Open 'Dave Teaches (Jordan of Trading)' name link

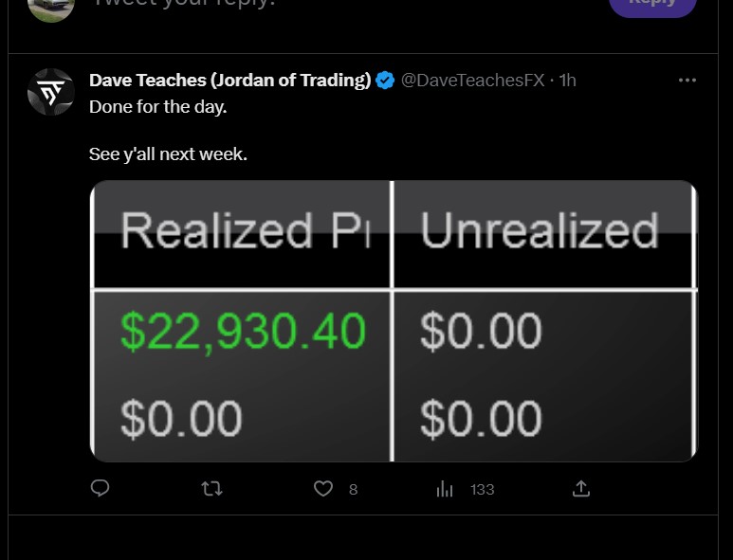[229, 81]
